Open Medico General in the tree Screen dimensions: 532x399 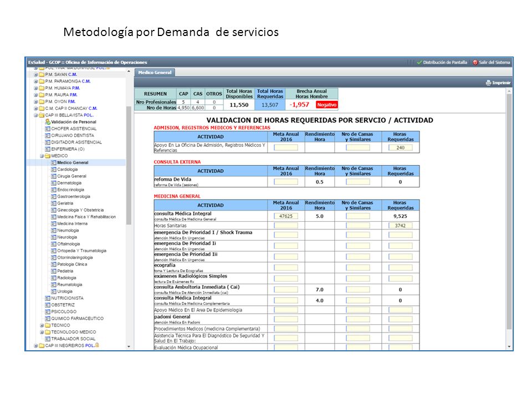(73, 162)
